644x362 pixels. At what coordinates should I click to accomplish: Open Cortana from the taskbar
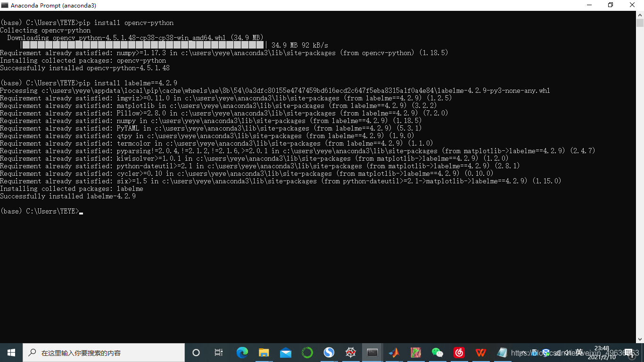[196, 353]
